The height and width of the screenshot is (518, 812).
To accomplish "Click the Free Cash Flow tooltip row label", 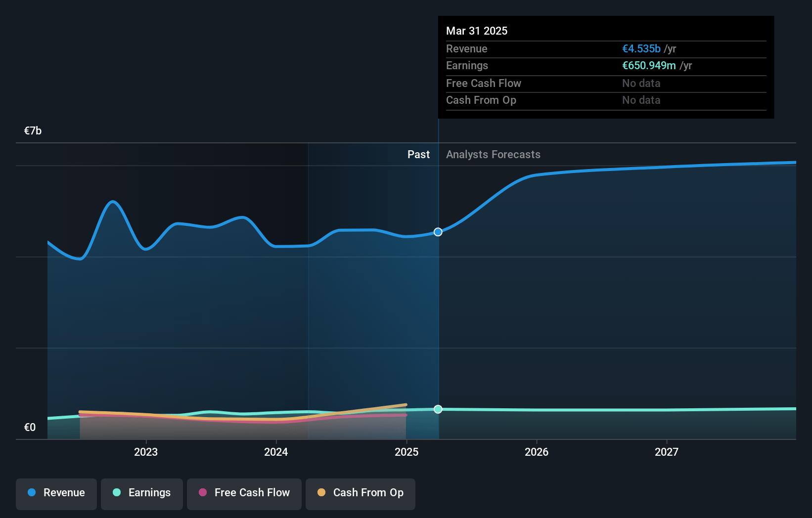I will 484,83.
